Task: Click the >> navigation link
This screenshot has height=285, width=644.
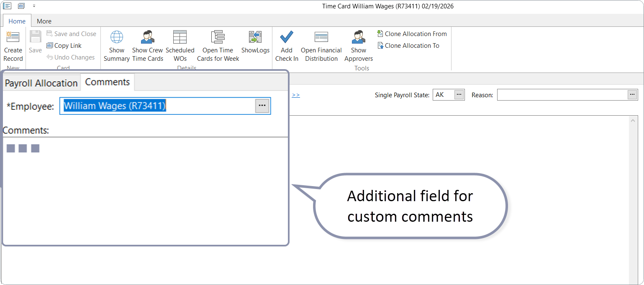Action: click(x=296, y=95)
